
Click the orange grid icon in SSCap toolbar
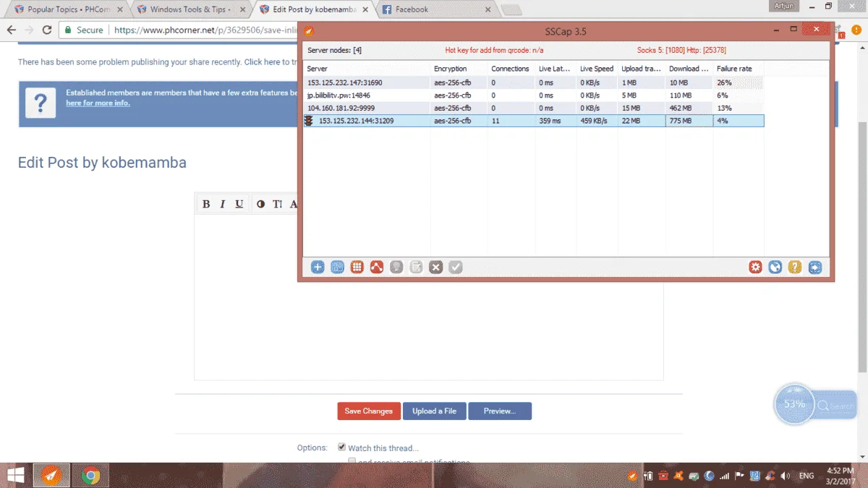pos(357,267)
